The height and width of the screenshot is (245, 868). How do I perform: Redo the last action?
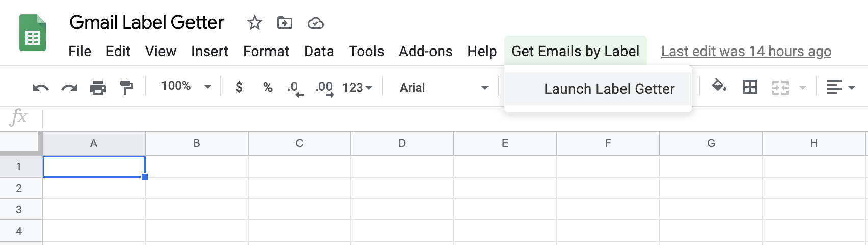click(x=69, y=88)
